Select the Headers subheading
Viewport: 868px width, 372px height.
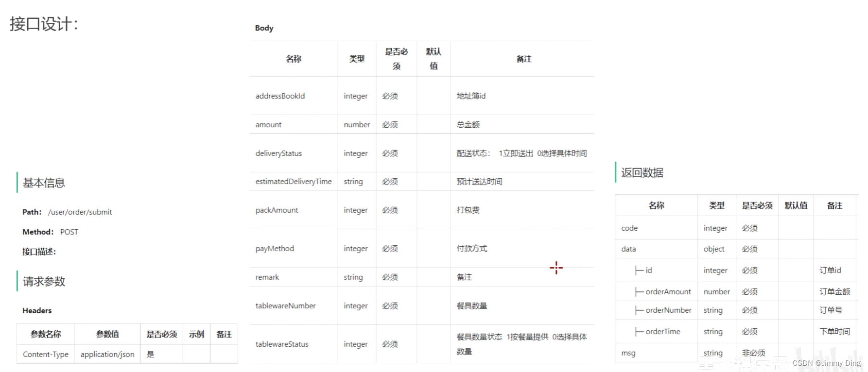(x=37, y=310)
